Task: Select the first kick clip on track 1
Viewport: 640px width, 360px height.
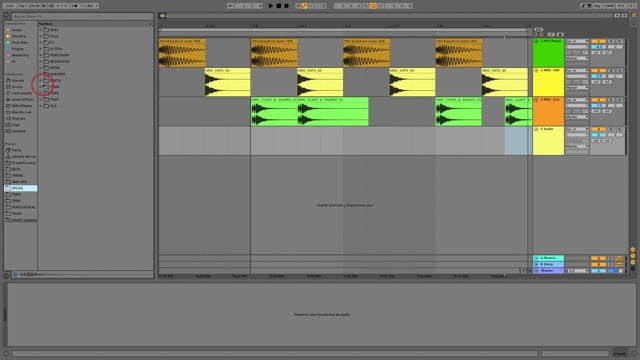Action: tap(182, 53)
